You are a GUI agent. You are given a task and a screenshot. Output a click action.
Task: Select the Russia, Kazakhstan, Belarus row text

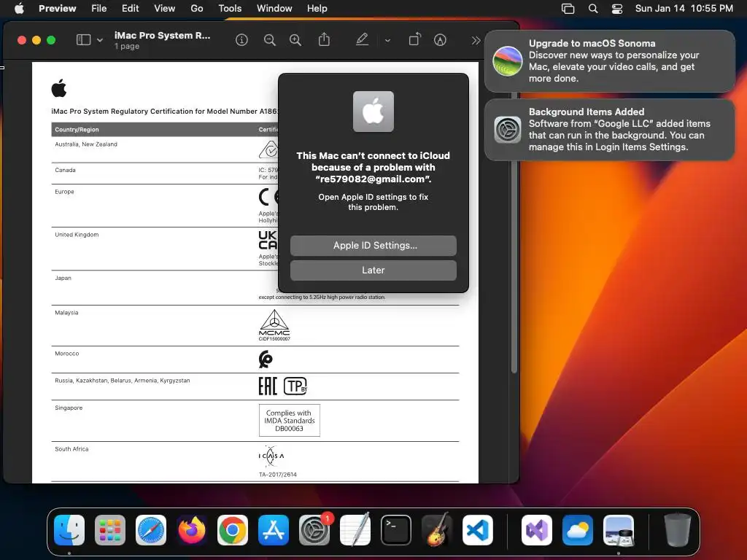(x=122, y=381)
